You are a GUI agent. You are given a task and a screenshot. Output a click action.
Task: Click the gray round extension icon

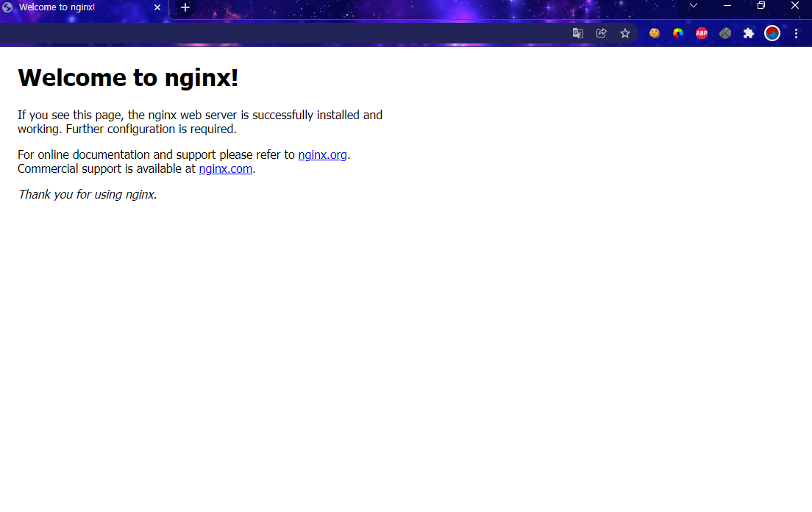click(725, 33)
